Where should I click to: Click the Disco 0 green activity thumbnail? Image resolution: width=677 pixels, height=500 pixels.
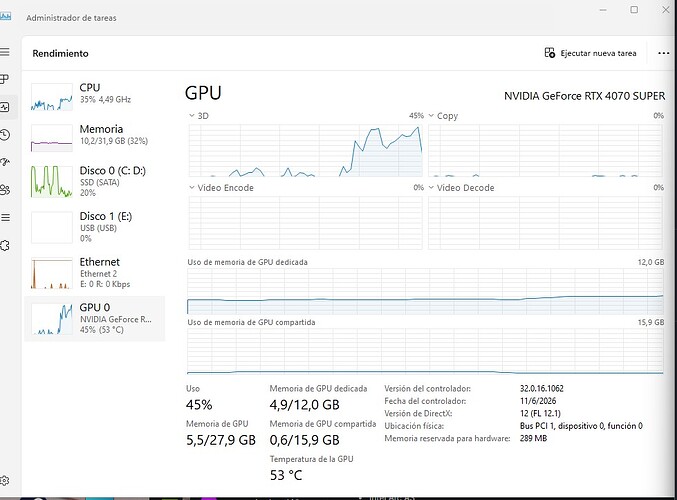(52, 182)
